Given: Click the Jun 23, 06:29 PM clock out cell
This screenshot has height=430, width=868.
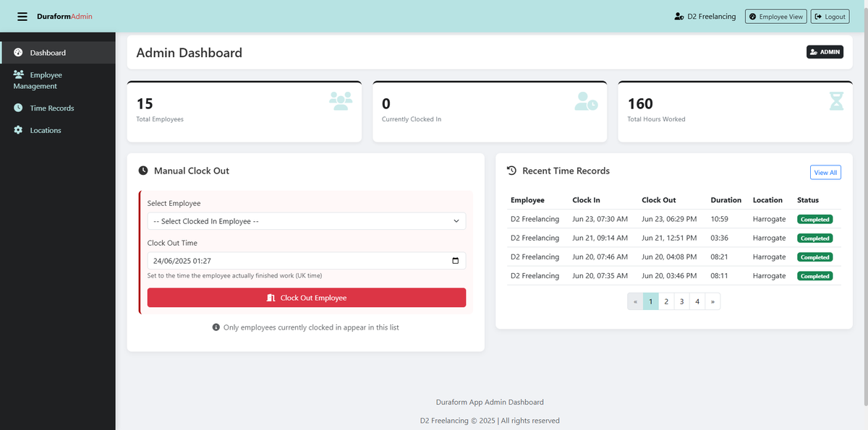Looking at the screenshot, I should 669,219.
